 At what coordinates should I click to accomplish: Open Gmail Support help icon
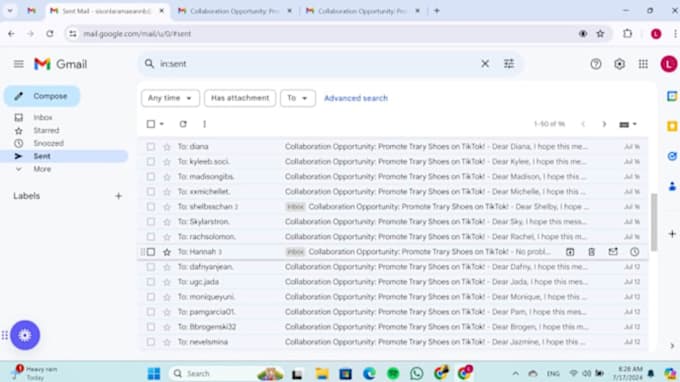point(595,64)
